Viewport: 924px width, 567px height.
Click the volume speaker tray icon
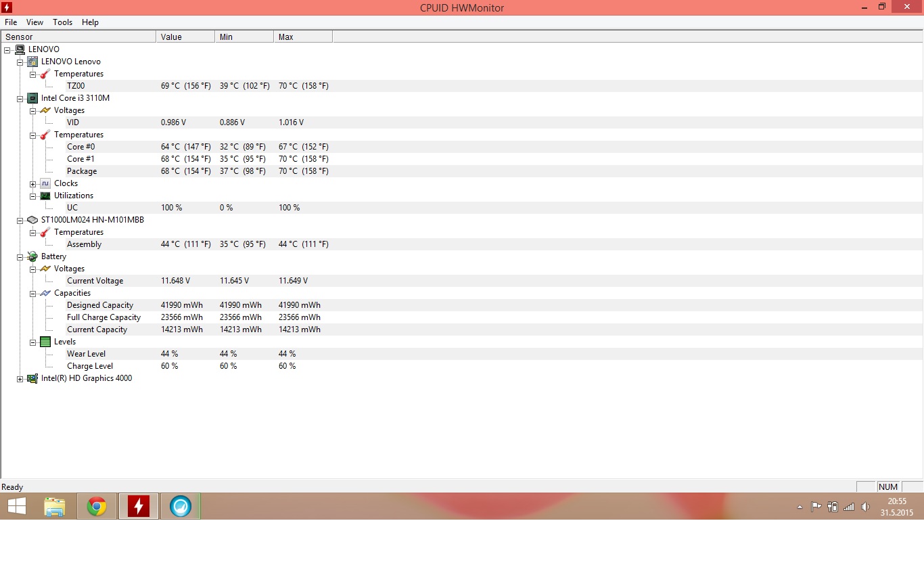865,507
